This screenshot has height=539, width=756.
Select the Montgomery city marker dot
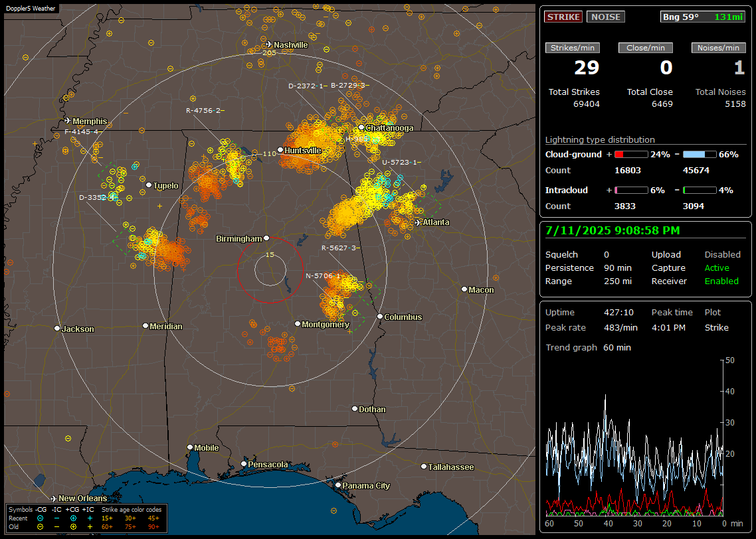point(298,324)
